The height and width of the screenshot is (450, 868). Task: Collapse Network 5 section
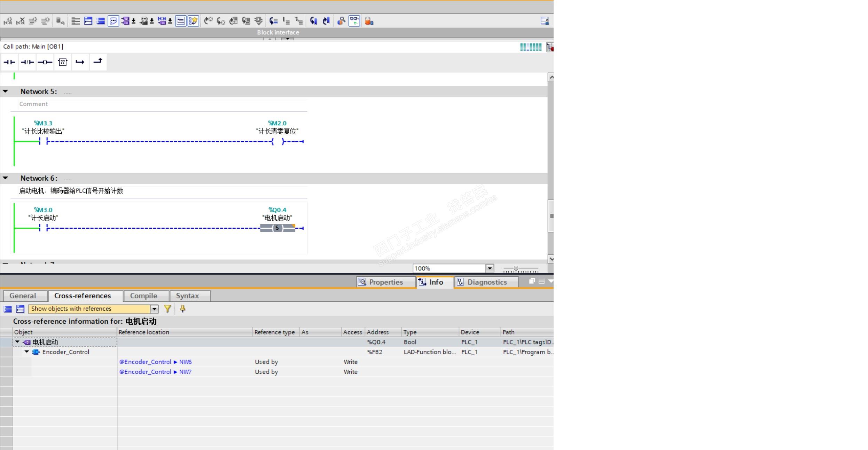(x=6, y=92)
